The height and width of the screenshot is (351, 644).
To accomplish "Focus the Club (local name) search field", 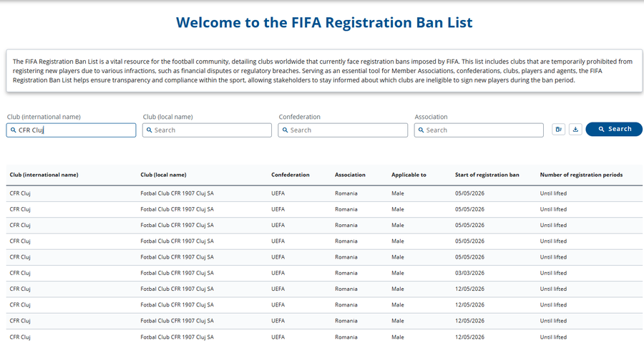I will [207, 130].
